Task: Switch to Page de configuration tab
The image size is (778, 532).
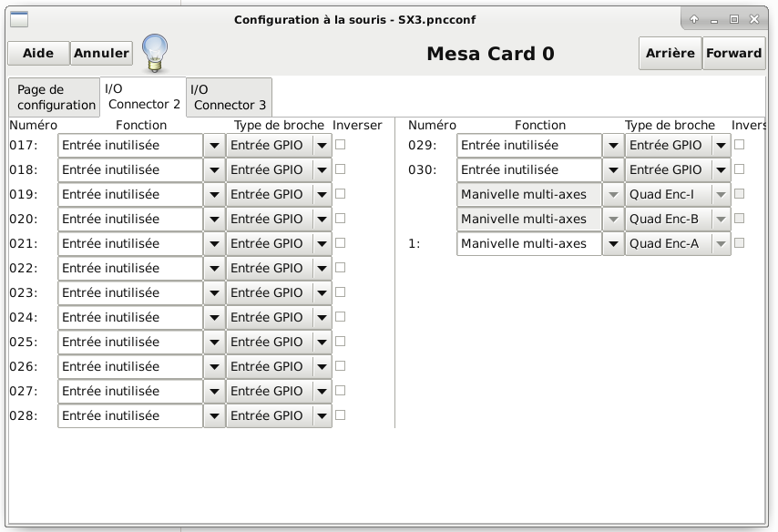Action: [x=54, y=97]
